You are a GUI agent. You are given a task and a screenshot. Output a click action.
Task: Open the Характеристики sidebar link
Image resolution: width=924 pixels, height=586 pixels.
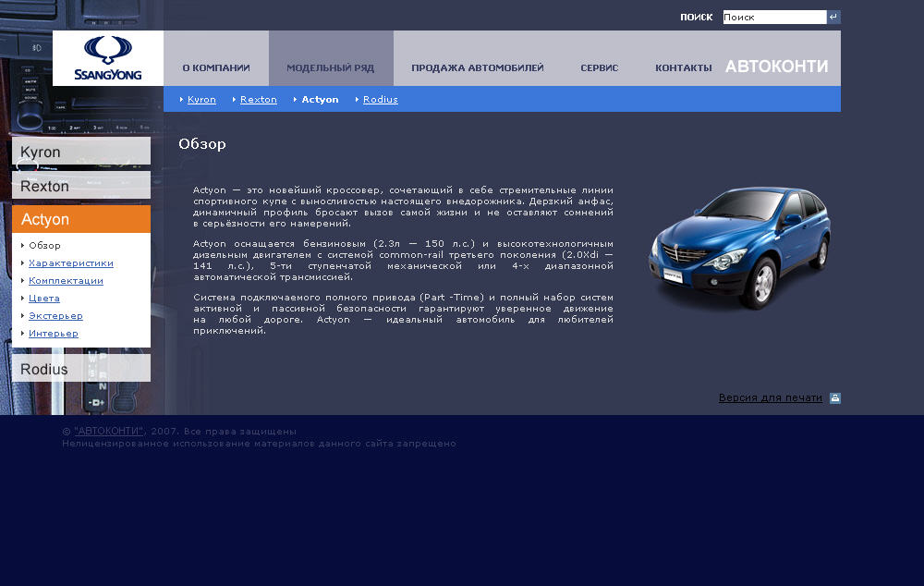click(x=71, y=263)
